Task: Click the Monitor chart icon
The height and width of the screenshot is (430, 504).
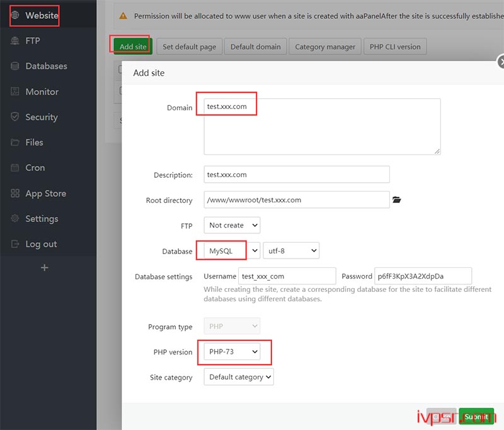Action: click(15, 91)
